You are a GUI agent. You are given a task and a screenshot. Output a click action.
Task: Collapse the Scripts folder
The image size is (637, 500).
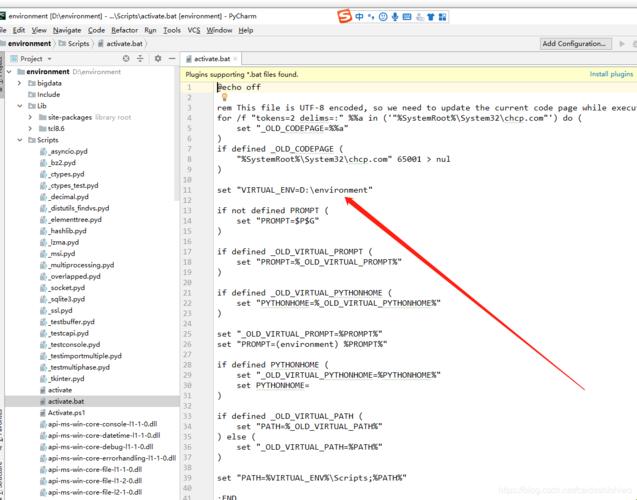click(x=19, y=140)
